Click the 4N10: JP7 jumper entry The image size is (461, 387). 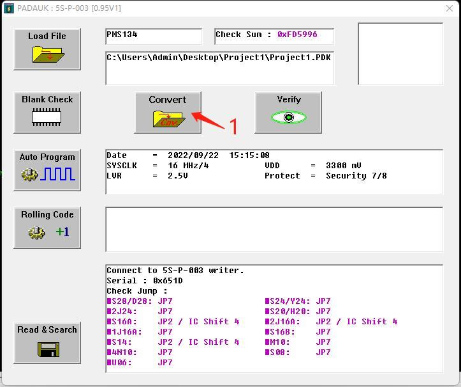[140, 352]
